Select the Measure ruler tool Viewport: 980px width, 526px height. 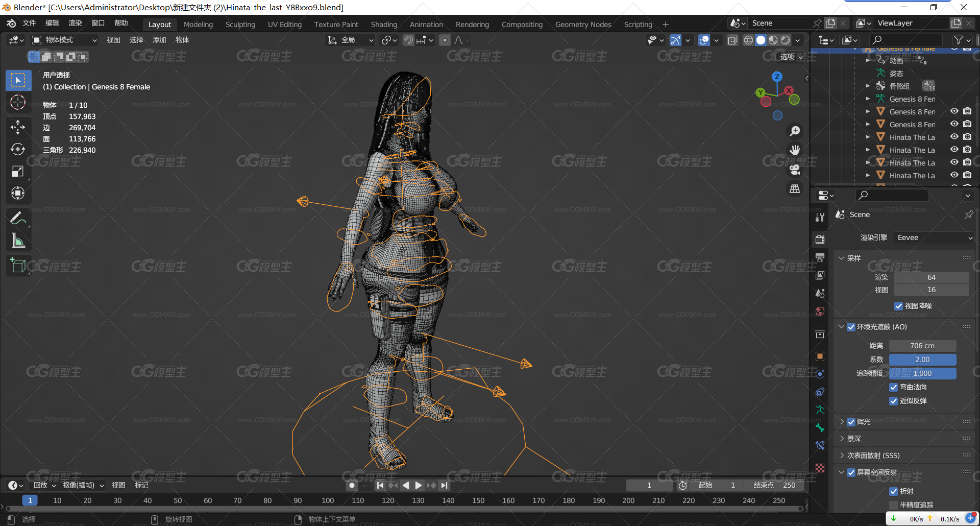(x=18, y=241)
